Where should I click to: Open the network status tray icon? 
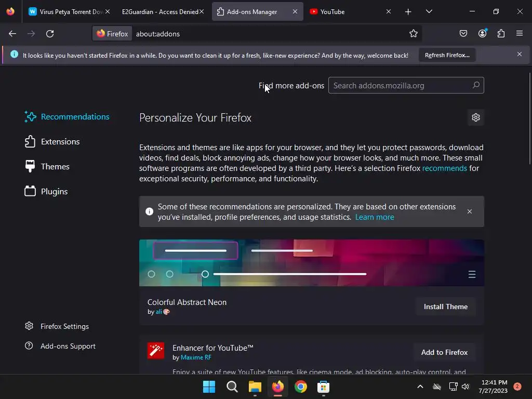tap(453, 387)
